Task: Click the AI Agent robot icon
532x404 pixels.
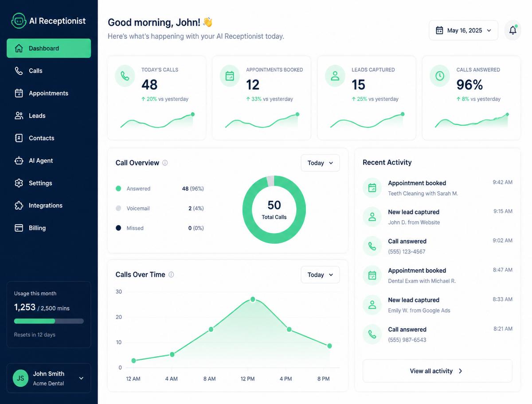Action: (x=19, y=161)
